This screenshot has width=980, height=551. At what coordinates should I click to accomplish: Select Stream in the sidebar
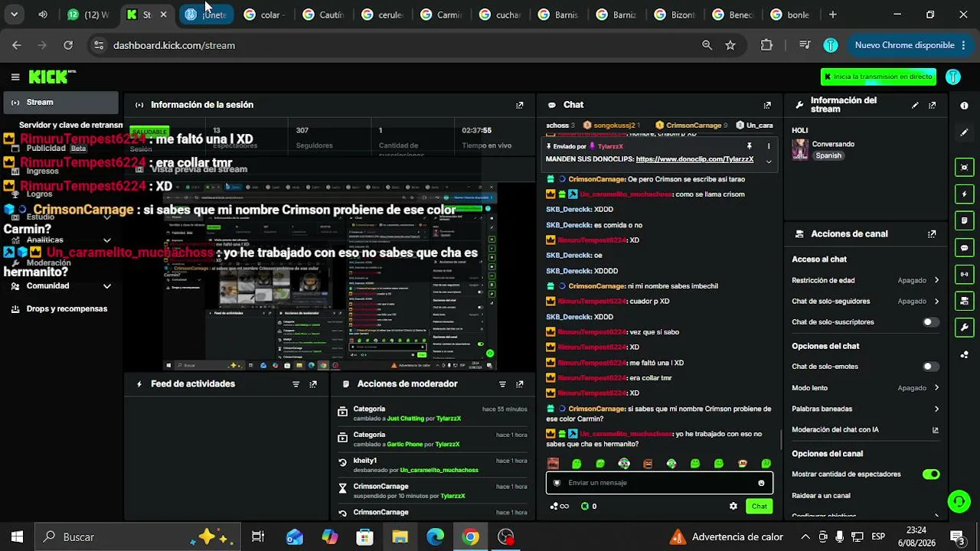click(x=61, y=103)
